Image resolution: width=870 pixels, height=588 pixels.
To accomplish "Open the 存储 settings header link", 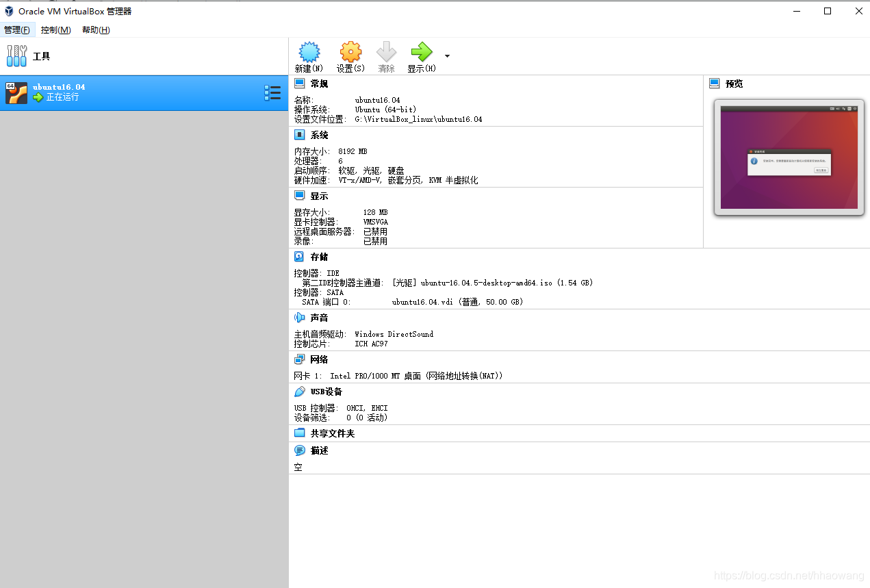I will click(319, 257).
